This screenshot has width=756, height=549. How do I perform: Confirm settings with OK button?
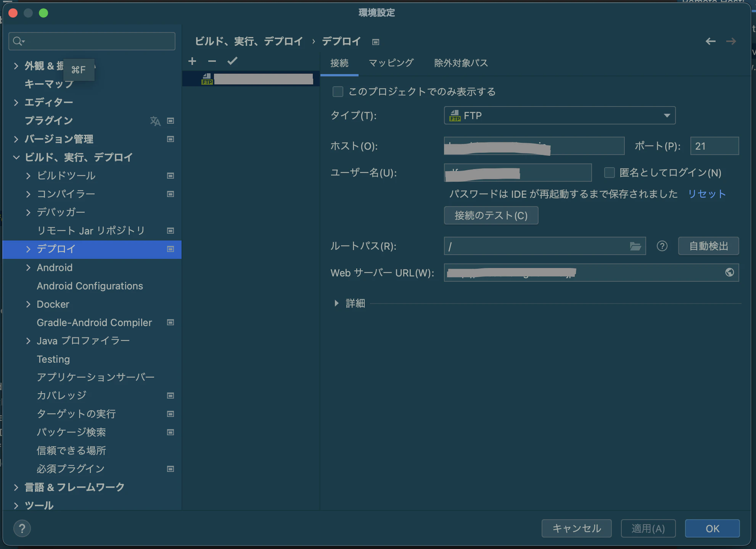pyautogui.click(x=712, y=529)
